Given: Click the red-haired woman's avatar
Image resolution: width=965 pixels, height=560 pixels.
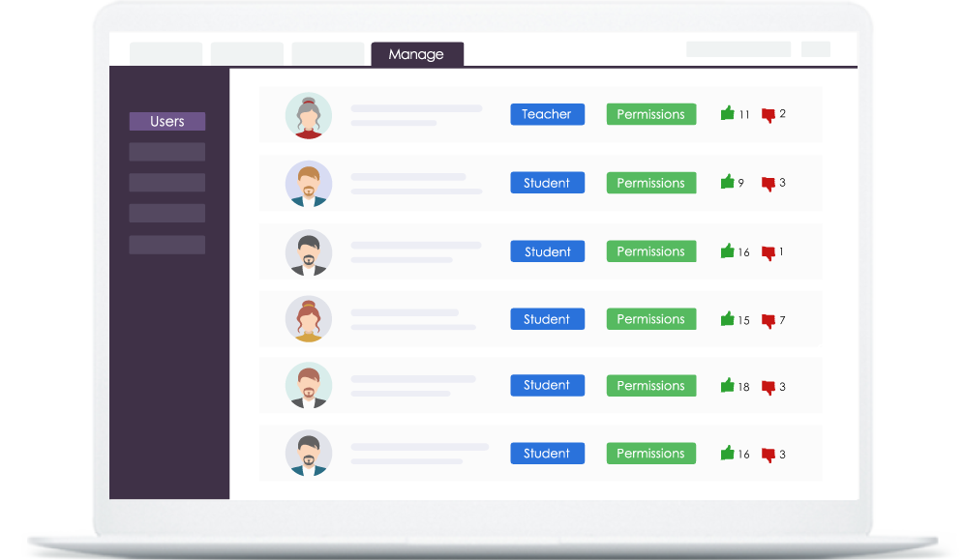Looking at the screenshot, I should (309, 319).
